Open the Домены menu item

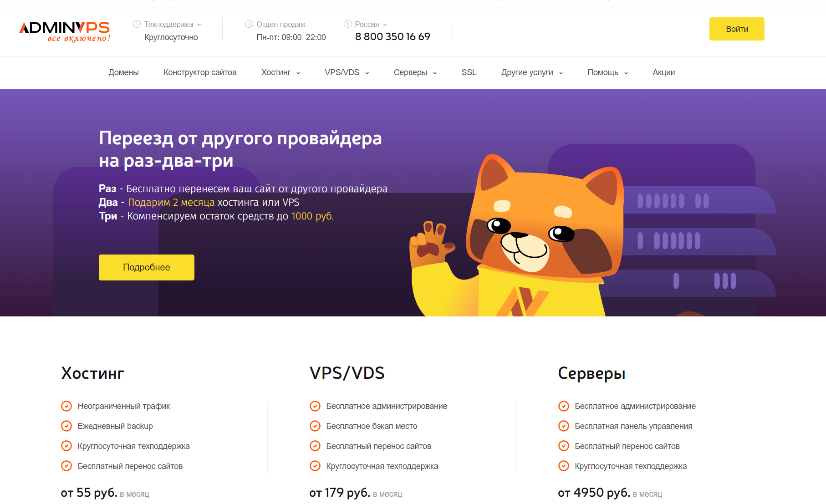[x=123, y=72]
